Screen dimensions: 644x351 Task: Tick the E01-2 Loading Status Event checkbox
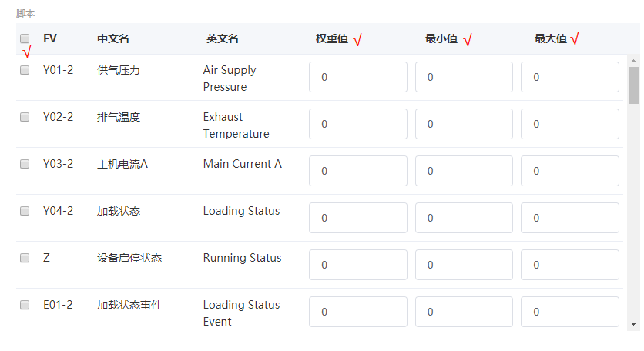(x=25, y=305)
